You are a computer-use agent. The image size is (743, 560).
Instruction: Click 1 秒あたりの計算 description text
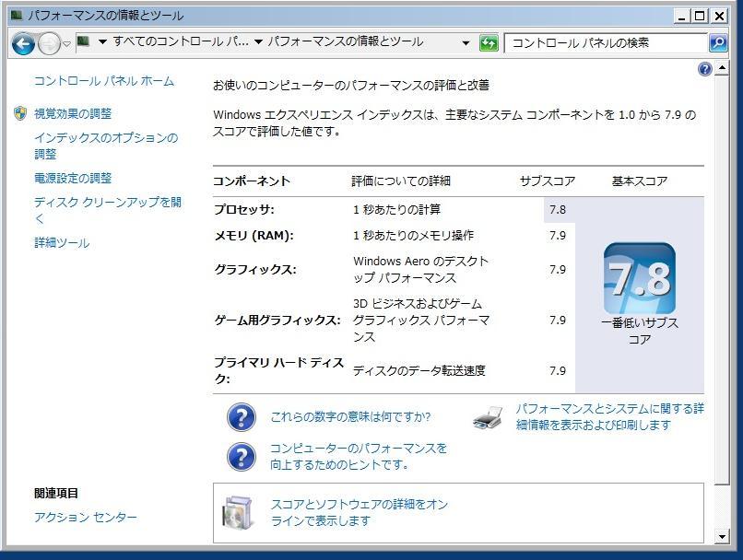pos(396,209)
